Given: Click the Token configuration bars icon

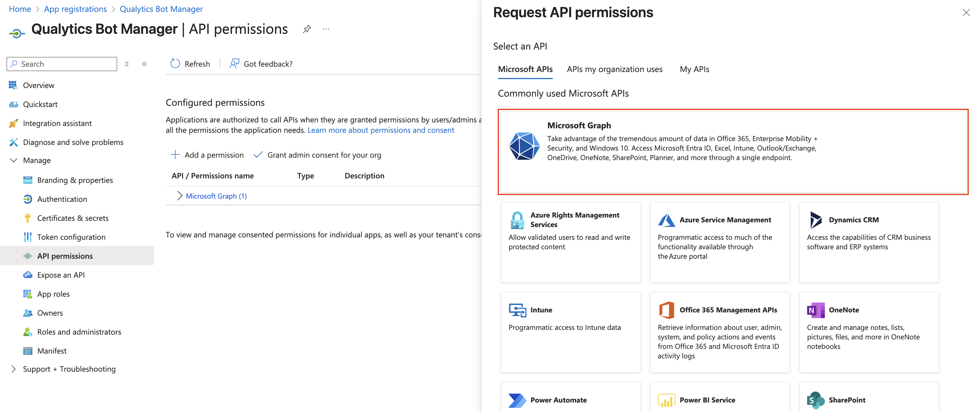Looking at the screenshot, I should tap(28, 237).
